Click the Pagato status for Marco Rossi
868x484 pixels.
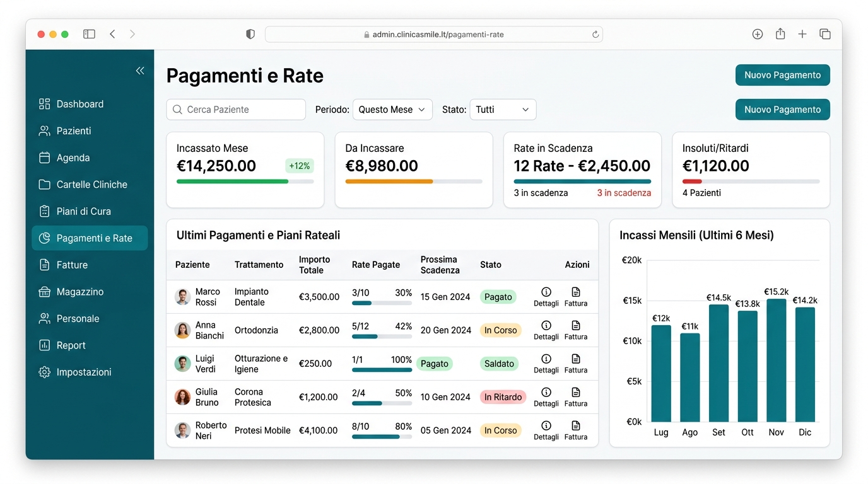coord(498,297)
